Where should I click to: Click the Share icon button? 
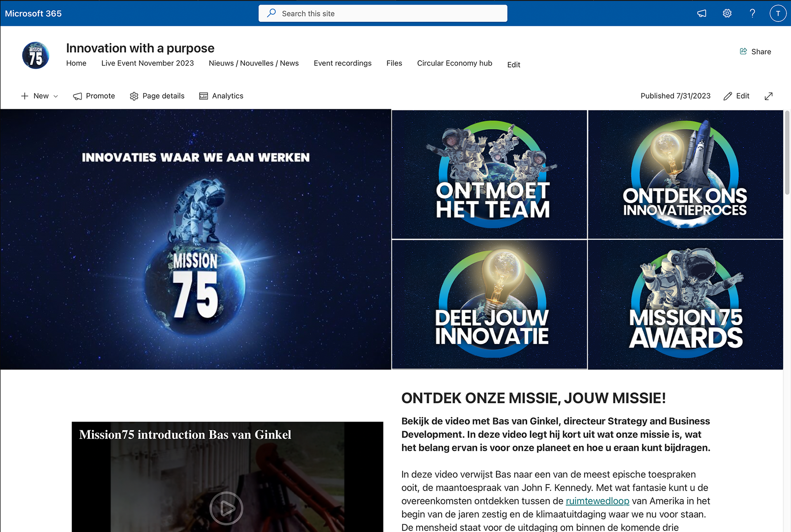point(755,52)
